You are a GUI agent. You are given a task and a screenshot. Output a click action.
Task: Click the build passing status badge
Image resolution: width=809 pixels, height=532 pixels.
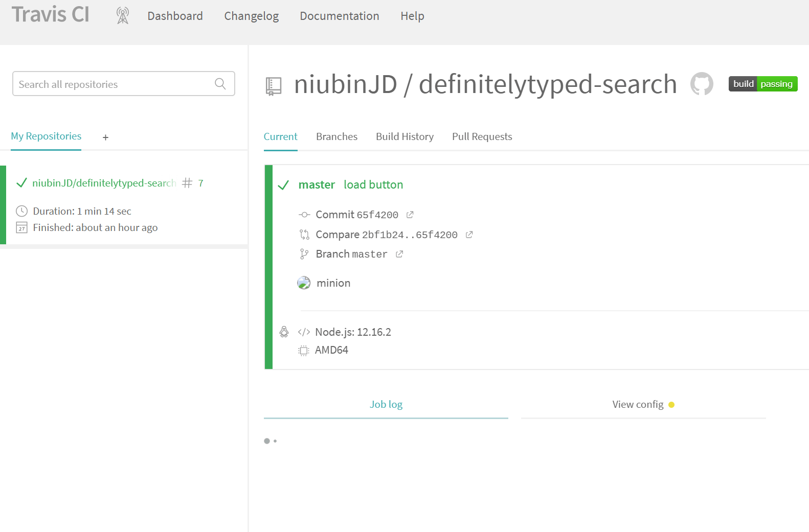pyautogui.click(x=762, y=84)
